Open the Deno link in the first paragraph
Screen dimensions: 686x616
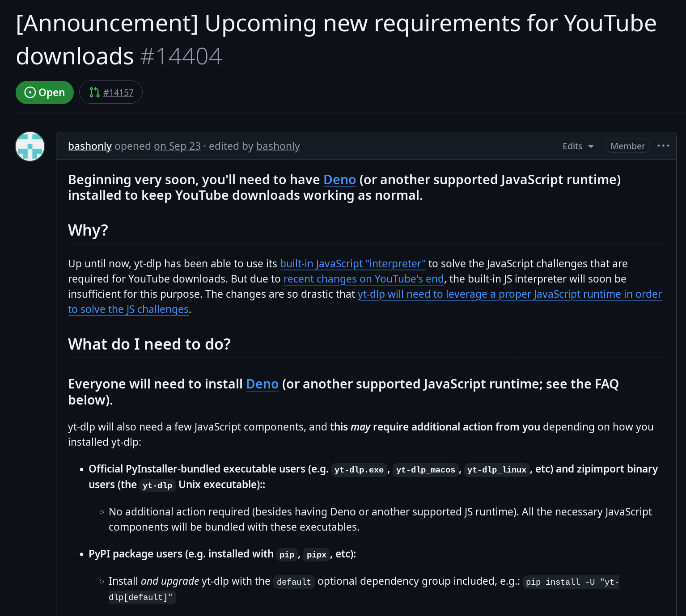point(339,180)
